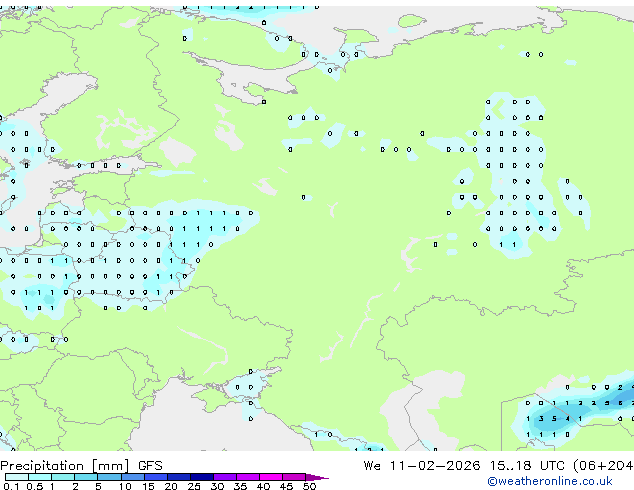Click the 0.5–1 mm legend color swatch
The image size is (634, 490).
(40, 477)
